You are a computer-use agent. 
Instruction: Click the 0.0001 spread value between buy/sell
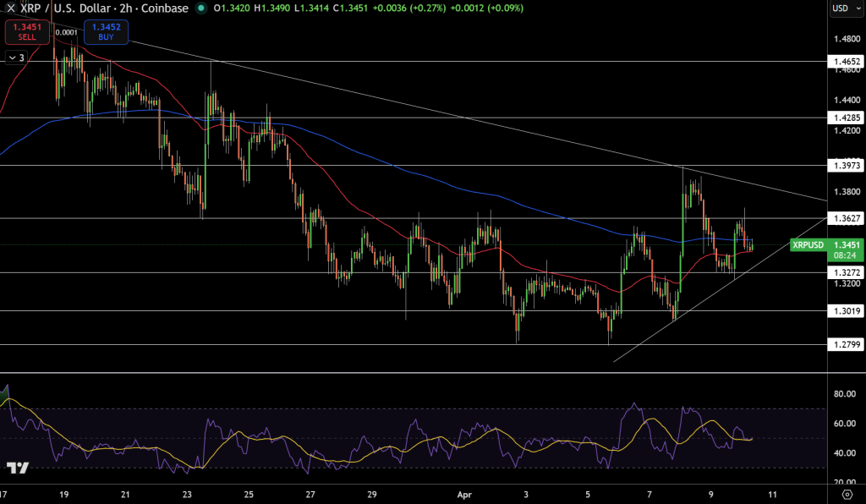[67, 32]
